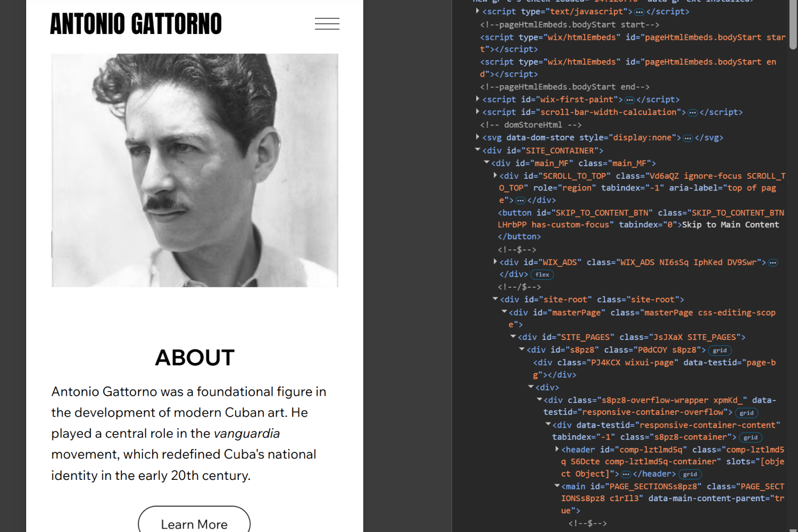
Task: Collapse the SITE_PAGES div node
Action: (513, 337)
